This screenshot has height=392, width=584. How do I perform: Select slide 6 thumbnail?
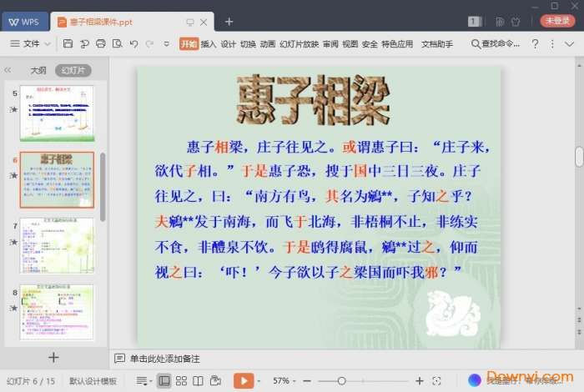click(57, 180)
